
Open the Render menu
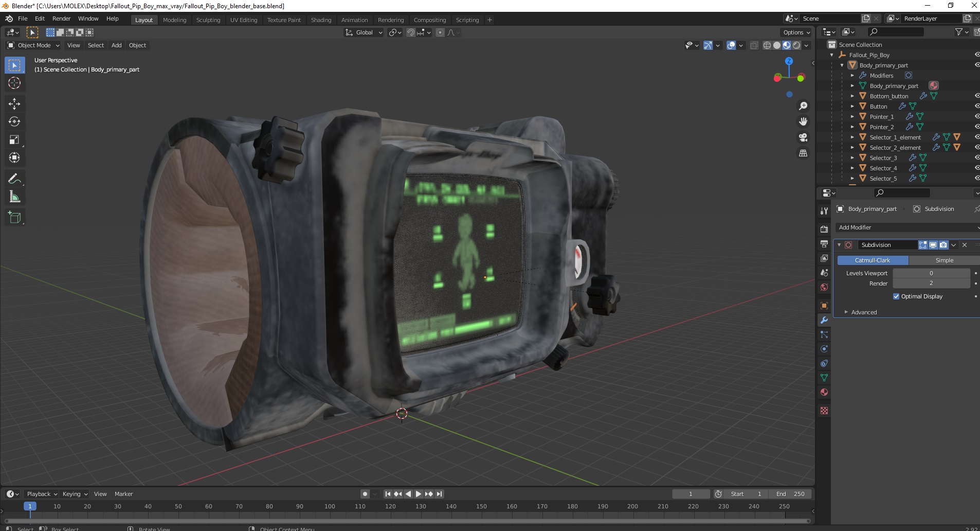[61, 19]
